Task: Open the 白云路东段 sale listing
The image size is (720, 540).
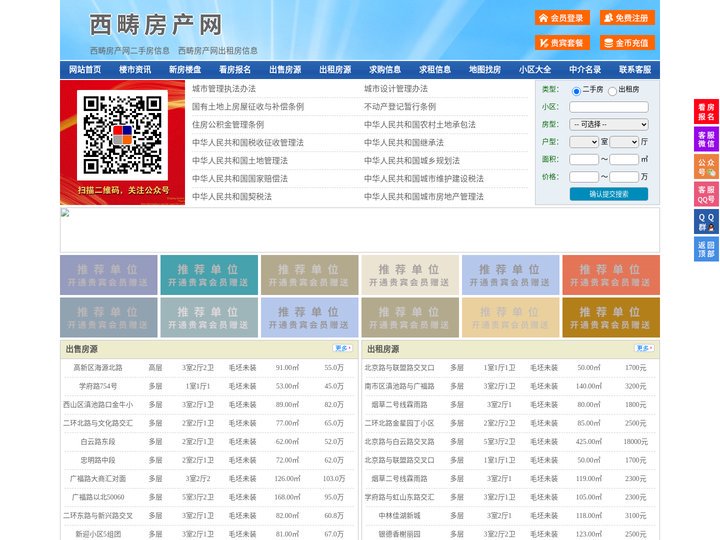Action: pos(98,442)
